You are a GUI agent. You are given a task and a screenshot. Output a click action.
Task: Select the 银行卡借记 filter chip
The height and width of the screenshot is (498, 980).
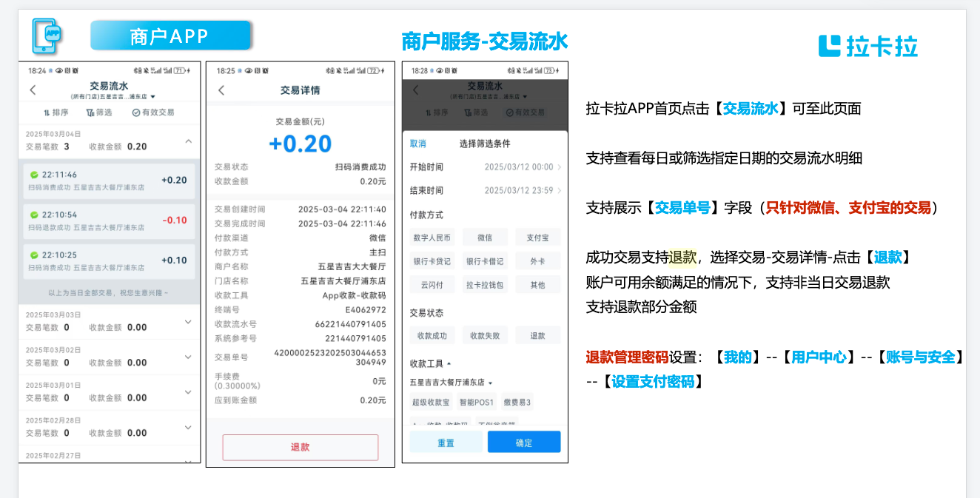pos(485,261)
